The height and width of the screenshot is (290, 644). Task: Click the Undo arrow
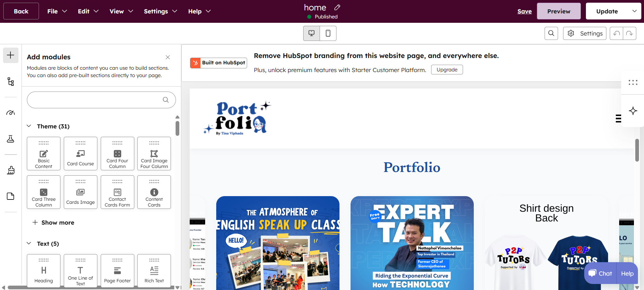pyautogui.click(x=616, y=33)
